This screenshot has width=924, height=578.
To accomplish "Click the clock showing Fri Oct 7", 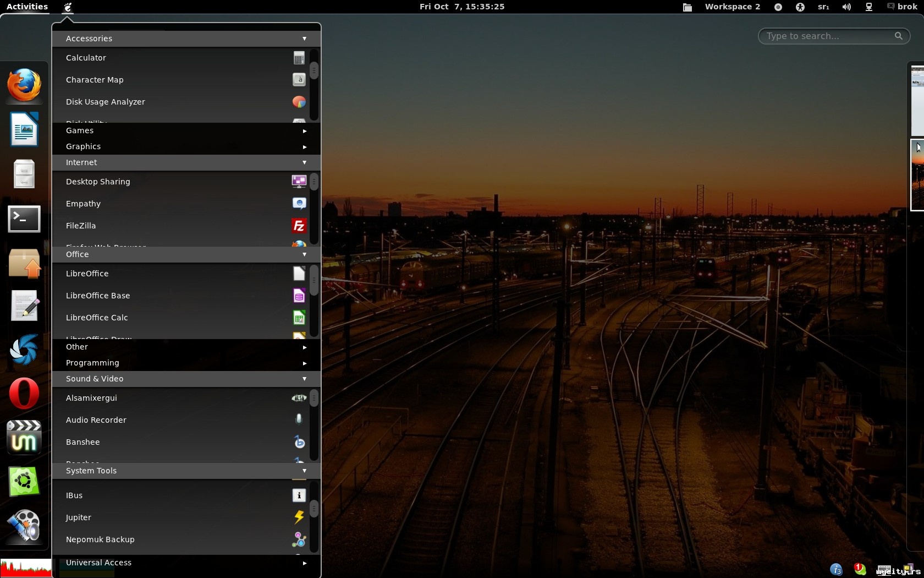I will click(462, 7).
